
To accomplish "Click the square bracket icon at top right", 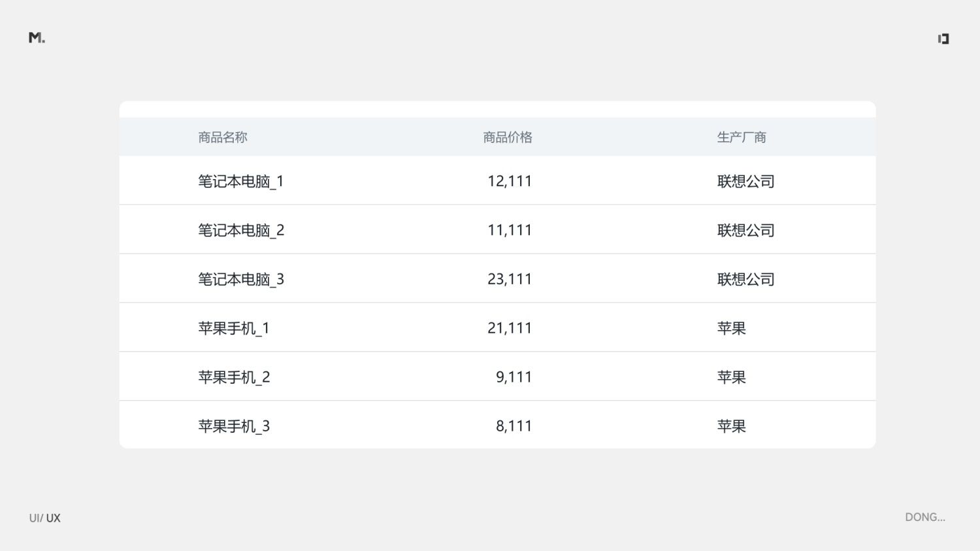I will tap(943, 39).
